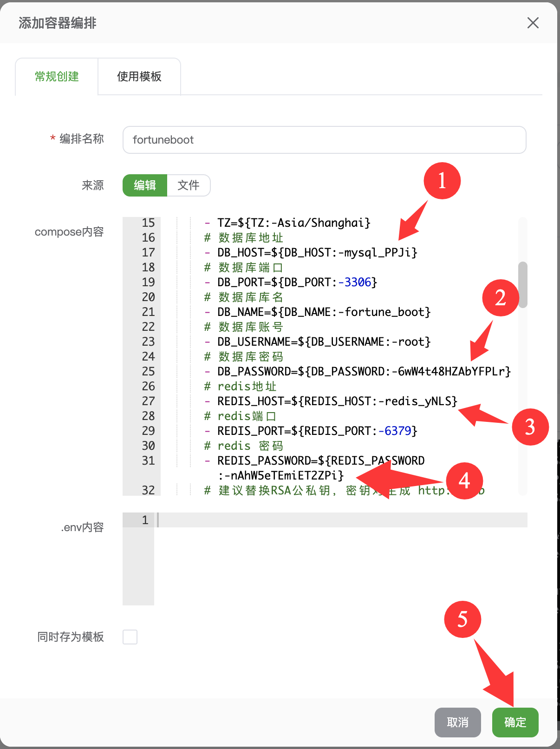Click the DB_PORT 3306 value
The width and height of the screenshot is (560, 749).
click(x=358, y=282)
